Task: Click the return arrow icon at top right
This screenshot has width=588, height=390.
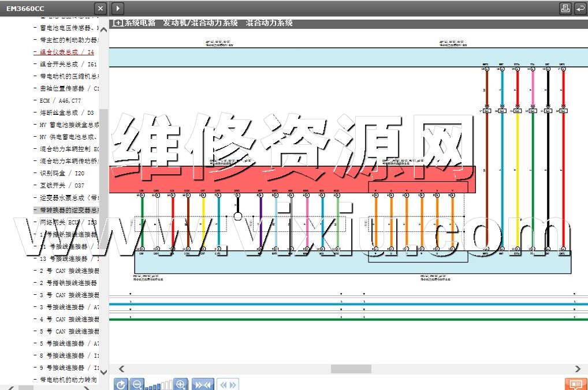Action: tap(580, 8)
